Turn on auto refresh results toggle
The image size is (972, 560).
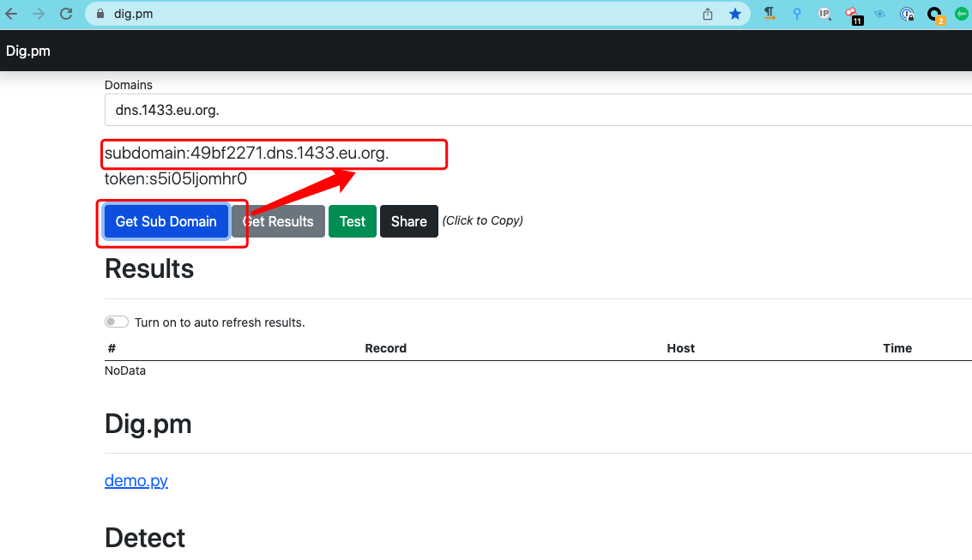116,322
